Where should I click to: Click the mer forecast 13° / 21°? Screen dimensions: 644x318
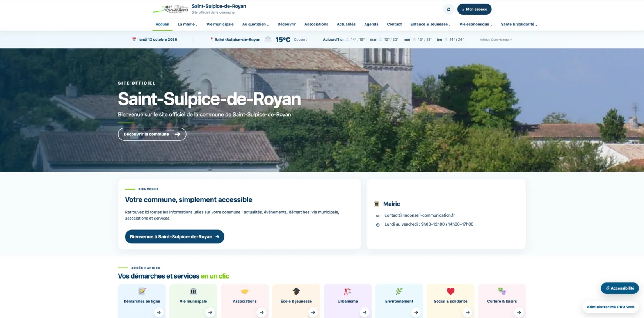click(x=418, y=39)
